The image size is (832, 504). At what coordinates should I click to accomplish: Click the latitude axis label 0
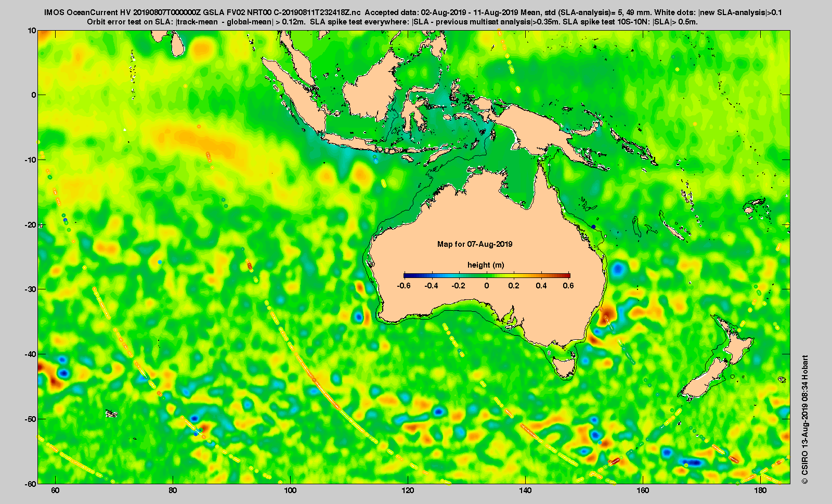coord(34,95)
